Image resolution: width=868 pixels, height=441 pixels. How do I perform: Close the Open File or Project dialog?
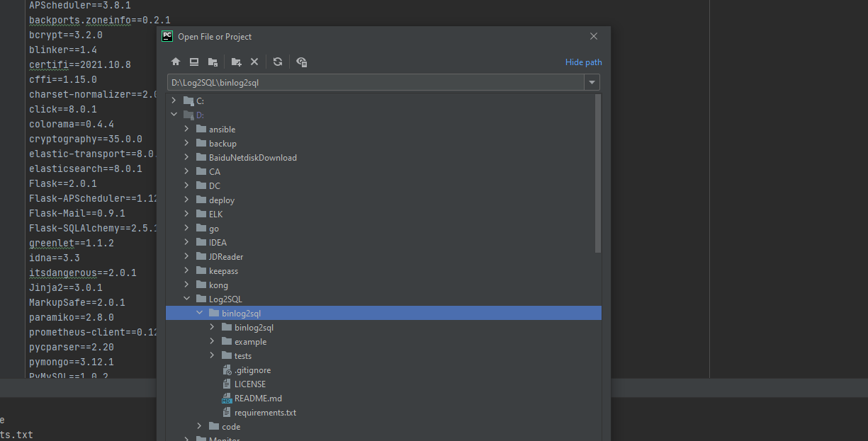[594, 36]
